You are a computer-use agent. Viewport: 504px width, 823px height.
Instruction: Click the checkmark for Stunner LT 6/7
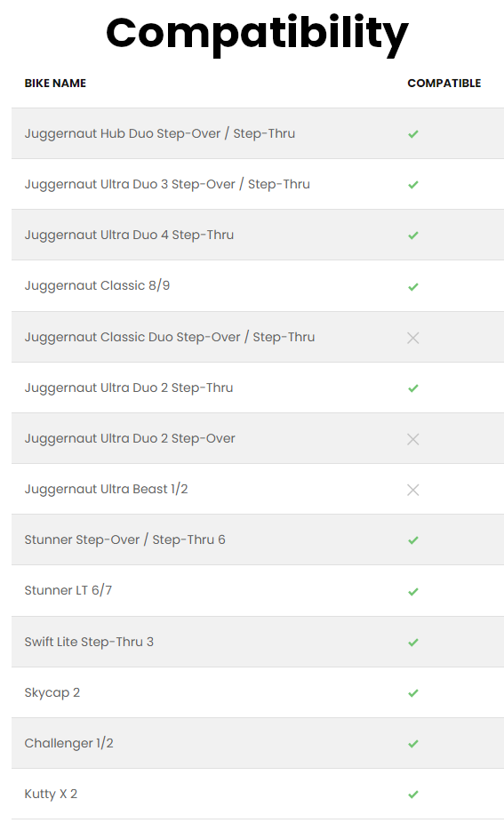pyautogui.click(x=413, y=592)
